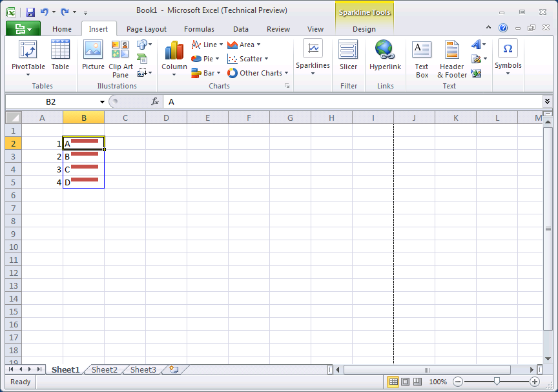558x392 pixels.
Task: Insert a Column chart
Action: 174,59
